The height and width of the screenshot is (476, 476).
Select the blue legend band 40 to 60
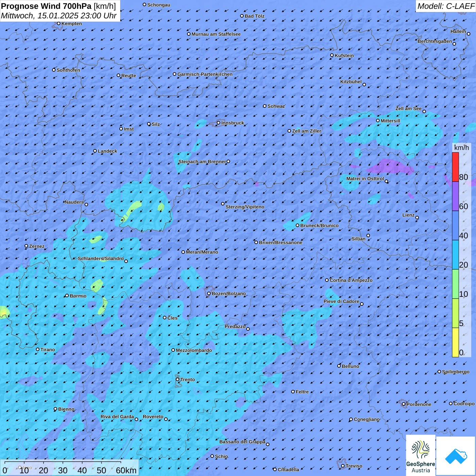[455, 226]
